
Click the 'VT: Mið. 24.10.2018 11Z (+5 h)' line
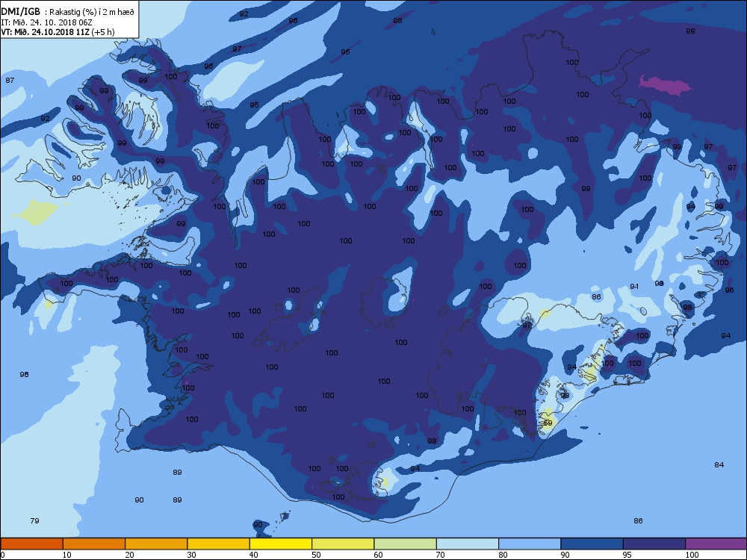(58, 32)
